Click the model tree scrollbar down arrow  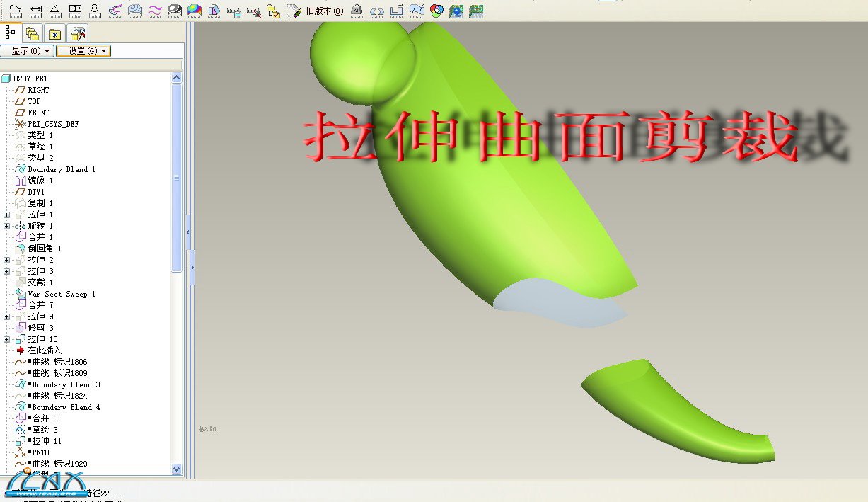(177, 469)
